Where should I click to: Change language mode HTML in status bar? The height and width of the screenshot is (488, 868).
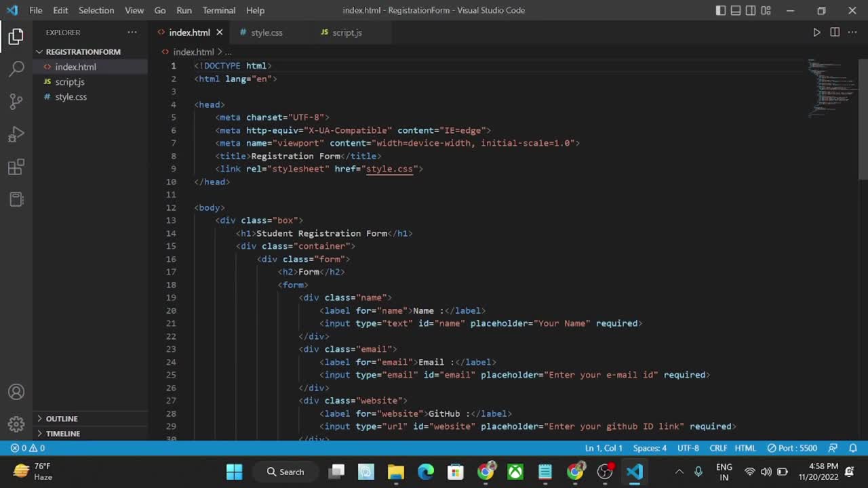[745, 448]
